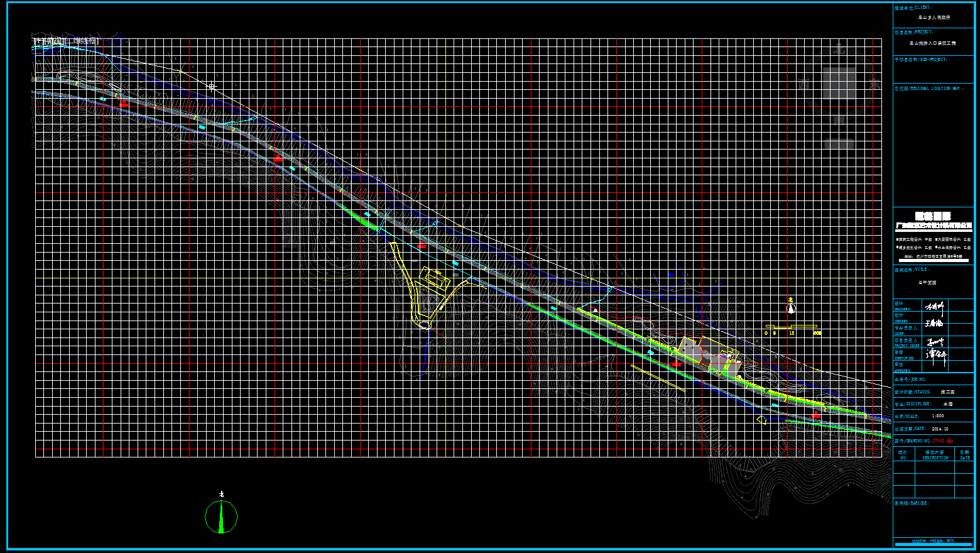
Task: Click the 东 (east) label on the ViewCube
Action: click(874, 85)
